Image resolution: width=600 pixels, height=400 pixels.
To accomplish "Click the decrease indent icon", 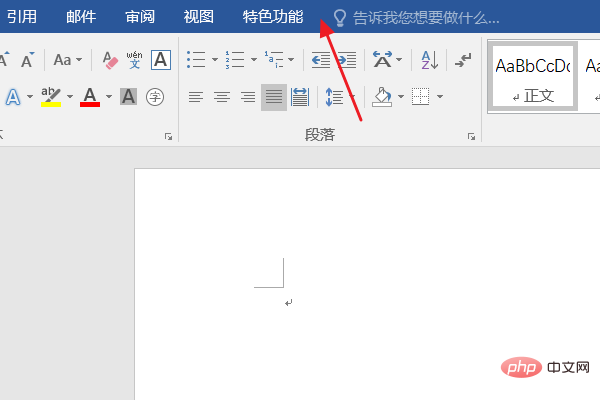I will tap(321, 60).
